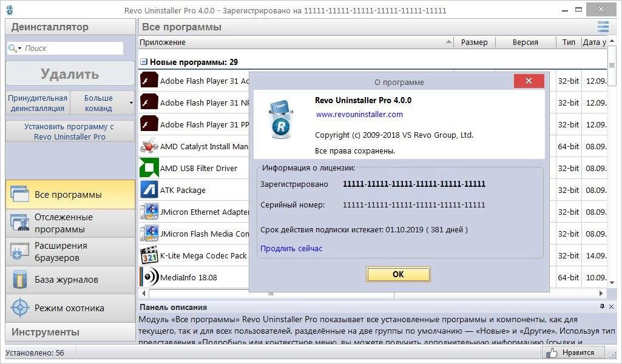The image size is (622, 364).
Task: Sort by the Тип column
Action: (x=569, y=42)
